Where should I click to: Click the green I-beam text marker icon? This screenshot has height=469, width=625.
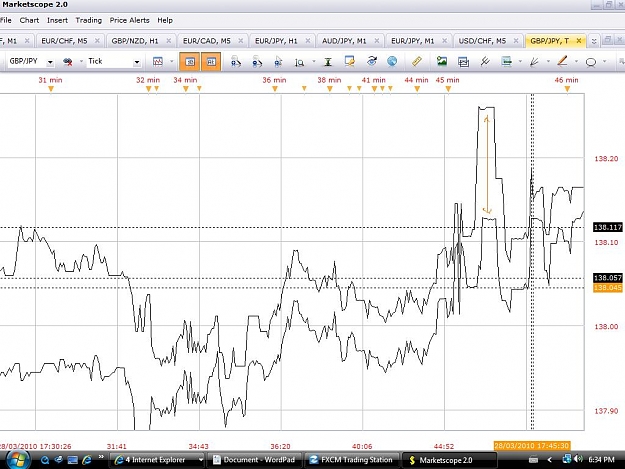tap(328, 62)
